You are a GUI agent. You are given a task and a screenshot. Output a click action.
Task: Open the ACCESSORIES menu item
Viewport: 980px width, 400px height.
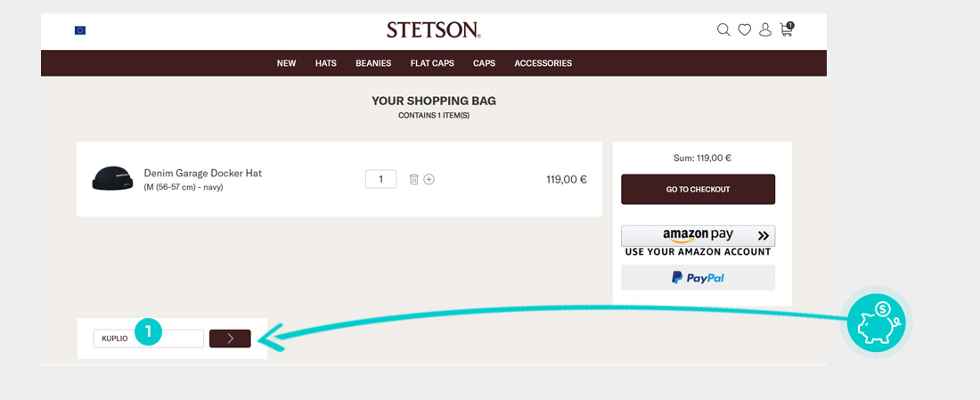(x=543, y=63)
